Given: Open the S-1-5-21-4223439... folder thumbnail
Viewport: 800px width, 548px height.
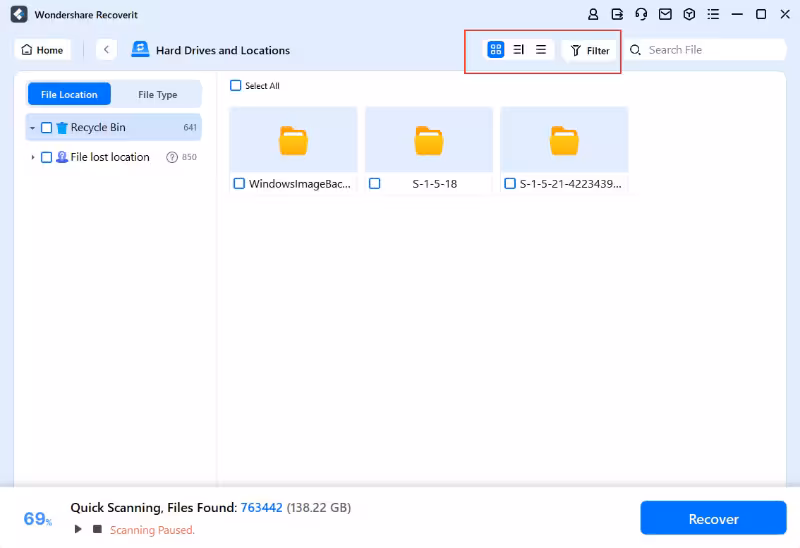Looking at the screenshot, I should [x=564, y=140].
